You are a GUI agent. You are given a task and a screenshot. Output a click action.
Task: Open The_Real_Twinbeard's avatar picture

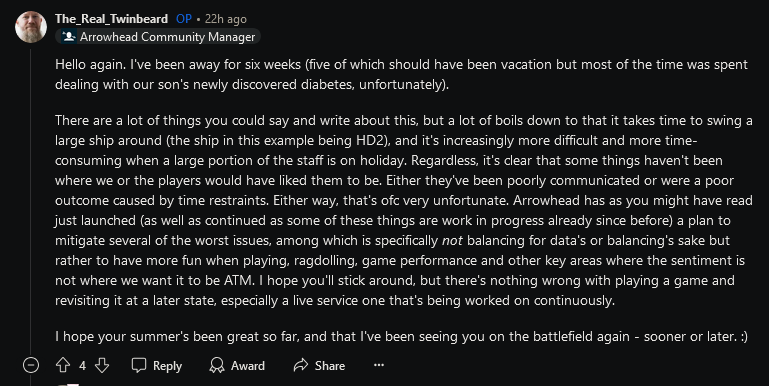[31, 27]
